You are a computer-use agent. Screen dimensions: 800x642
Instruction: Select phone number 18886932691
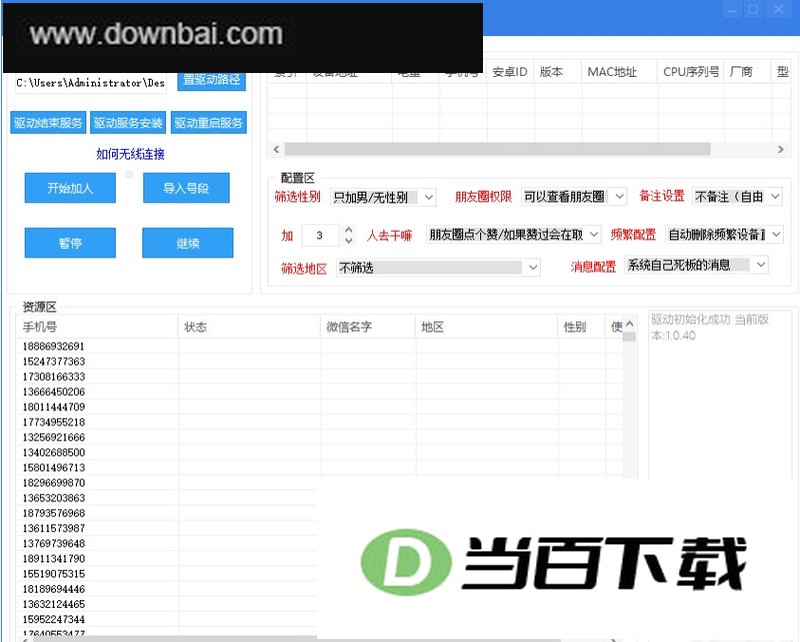(53, 346)
